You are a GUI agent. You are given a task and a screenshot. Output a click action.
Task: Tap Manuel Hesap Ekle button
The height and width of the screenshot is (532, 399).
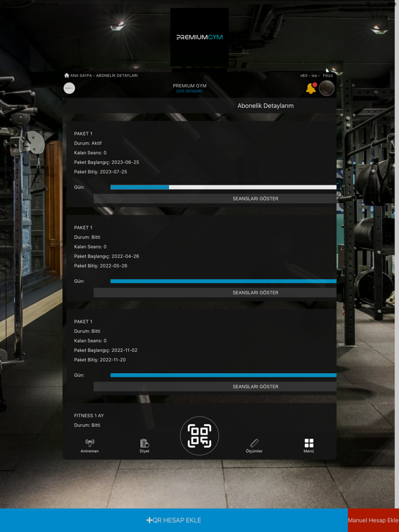pos(373,520)
